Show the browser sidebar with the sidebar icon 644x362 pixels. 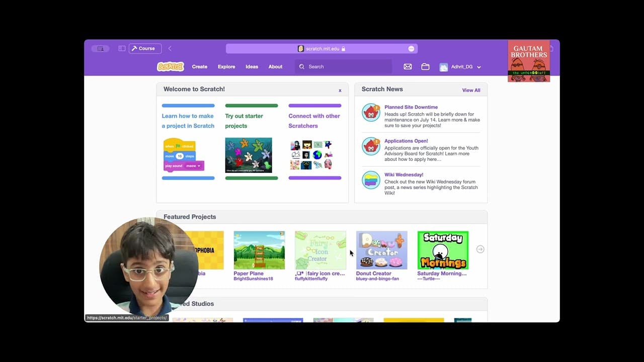pyautogui.click(x=122, y=49)
